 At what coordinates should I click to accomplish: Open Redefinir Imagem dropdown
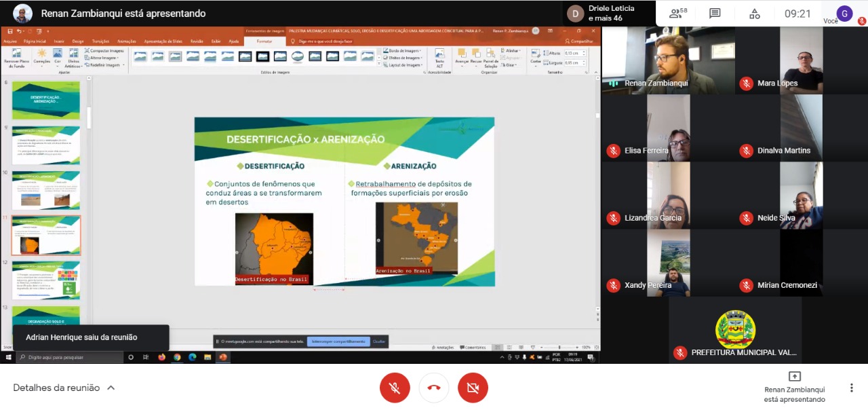[x=104, y=65]
